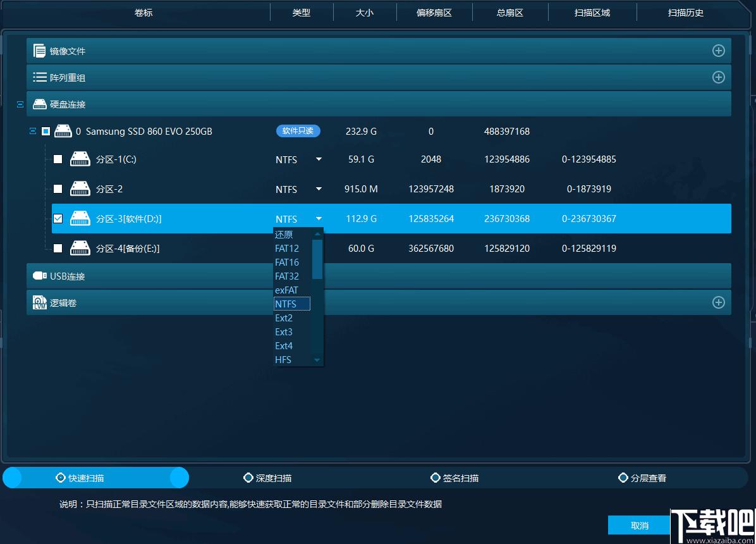This screenshot has width=756, height=544.
Task: Add a logical volume with the plus icon
Action: click(719, 302)
